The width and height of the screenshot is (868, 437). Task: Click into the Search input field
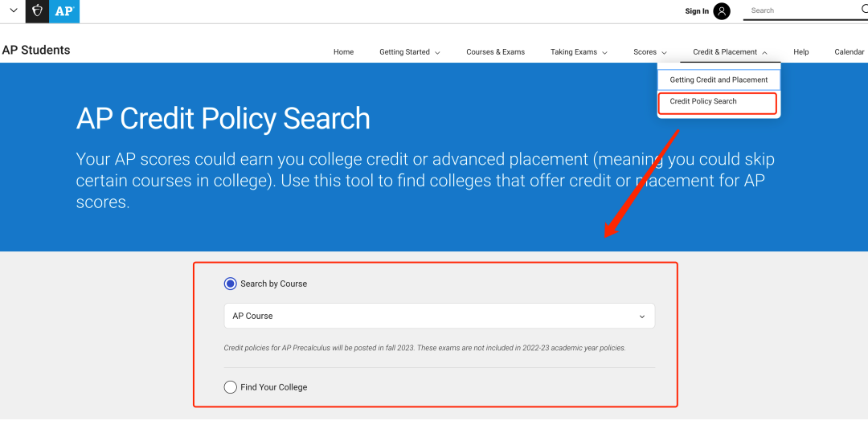click(x=800, y=10)
